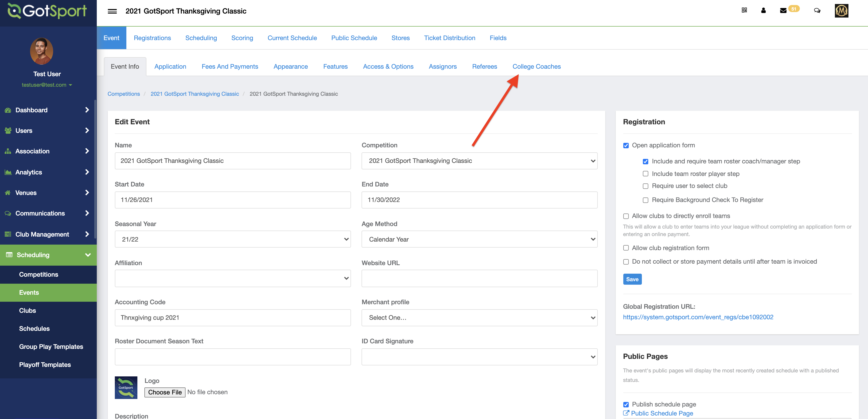The width and height of the screenshot is (868, 419).
Task: Check Do not collect or store payment details
Action: pyautogui.click(x=626, y=262)
